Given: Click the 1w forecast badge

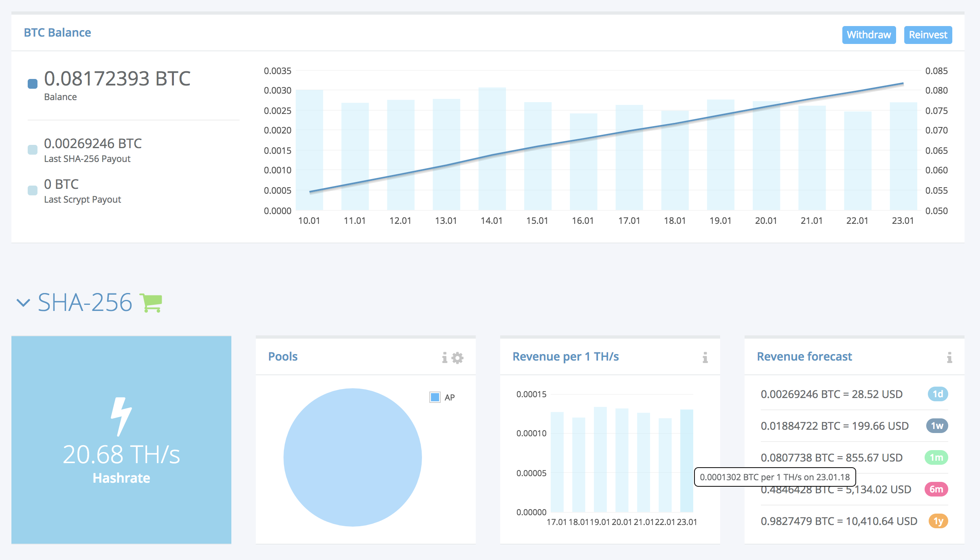Looking at the screenshot, I should (937, 426).
